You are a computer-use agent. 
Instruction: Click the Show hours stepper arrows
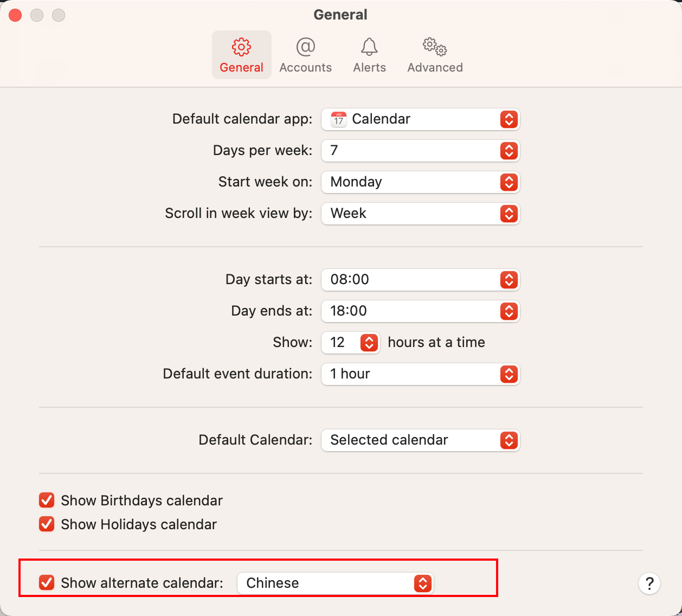(x=369, y=343)
